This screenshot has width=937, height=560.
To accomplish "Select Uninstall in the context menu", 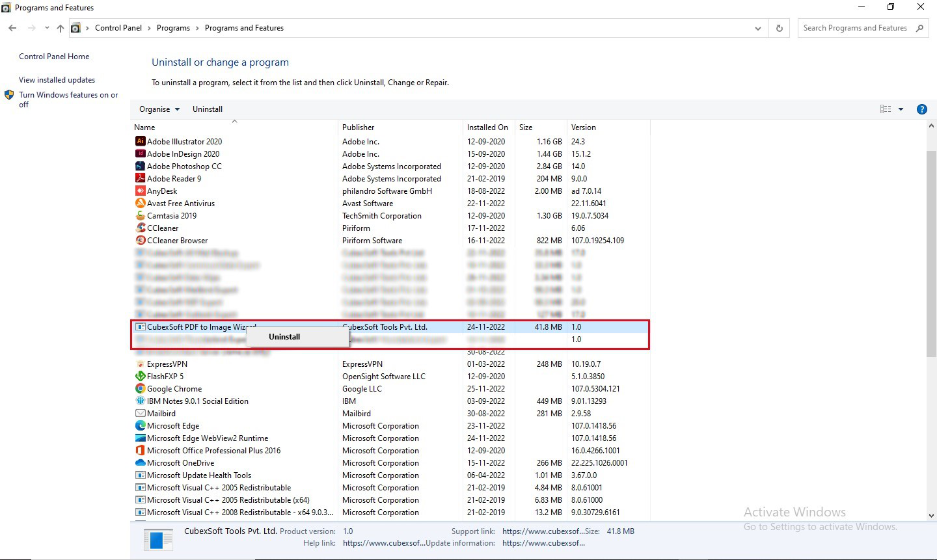I will tap(284, 337).
